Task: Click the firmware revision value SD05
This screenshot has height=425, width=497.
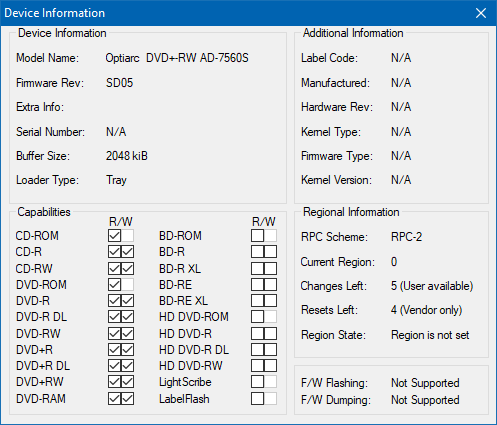Action: pyautogui.click(x=119, y=83)
